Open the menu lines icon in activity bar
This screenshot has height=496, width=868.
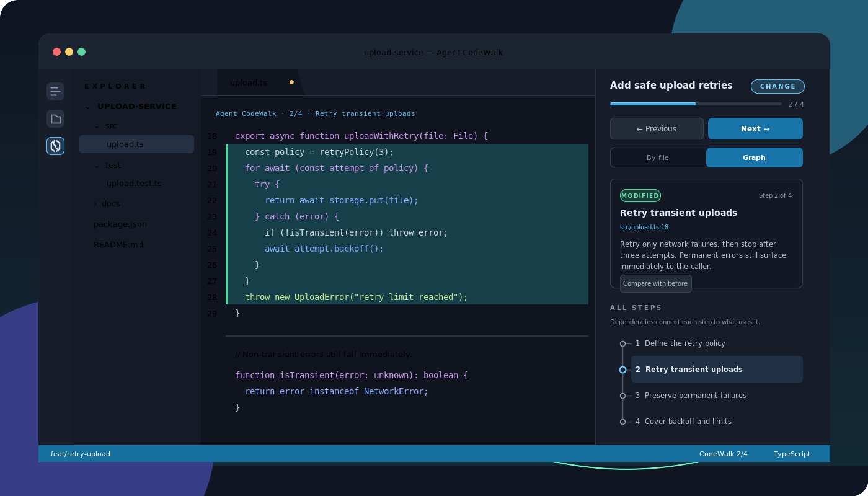coord(55,92)
